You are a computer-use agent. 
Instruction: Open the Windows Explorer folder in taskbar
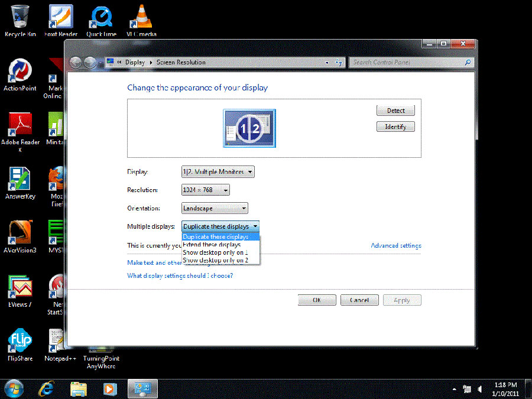[x=79, y=388]
